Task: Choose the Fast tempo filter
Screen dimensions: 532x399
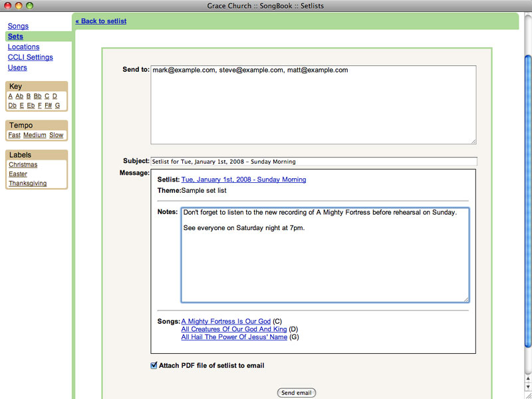Action: (x=14, y=135)
